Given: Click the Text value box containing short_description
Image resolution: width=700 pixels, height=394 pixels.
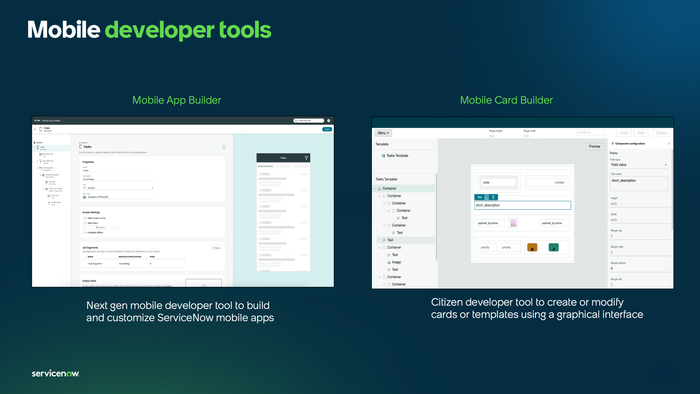Looking at the screenshot, I should (x=639, y=183).
